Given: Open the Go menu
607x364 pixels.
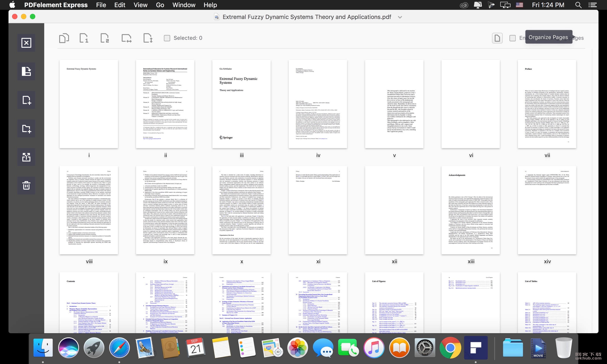Looking at the screenshot, I should pyautogui.click(x=160, y=5).
